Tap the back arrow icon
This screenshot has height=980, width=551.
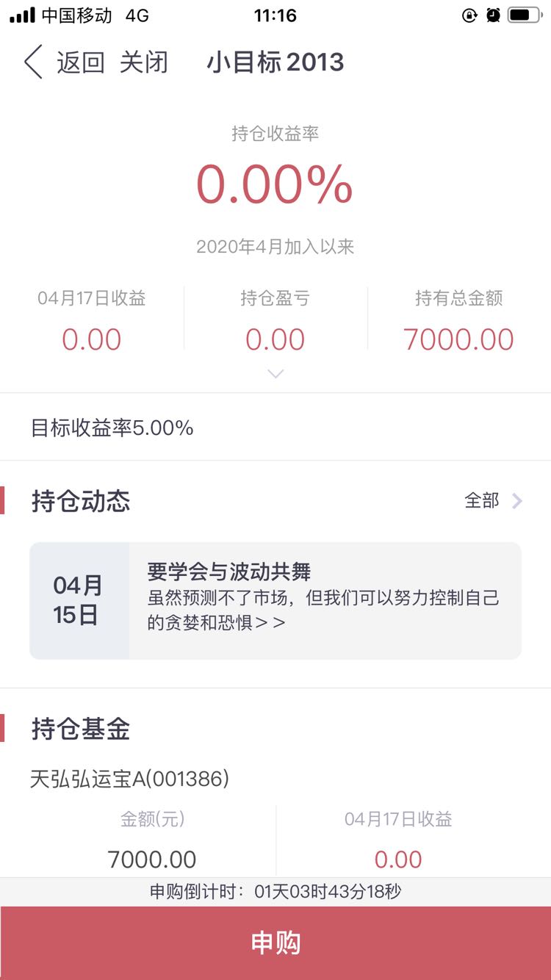point(34,62)
